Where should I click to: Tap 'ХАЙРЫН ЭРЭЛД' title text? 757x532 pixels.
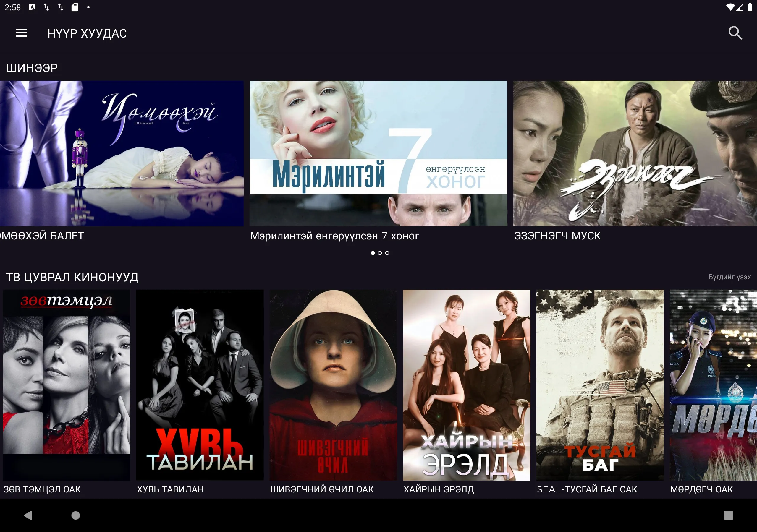439,489
